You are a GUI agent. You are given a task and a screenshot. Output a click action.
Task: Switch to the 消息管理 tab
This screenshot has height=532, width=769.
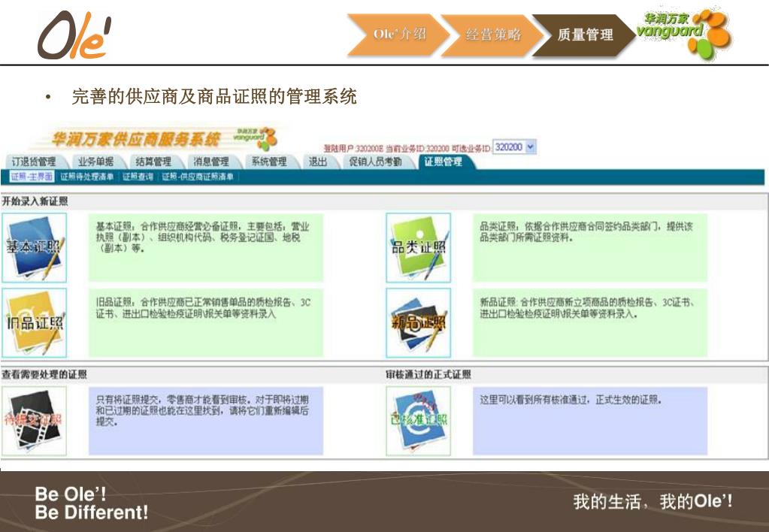click(x=211, y=162)
